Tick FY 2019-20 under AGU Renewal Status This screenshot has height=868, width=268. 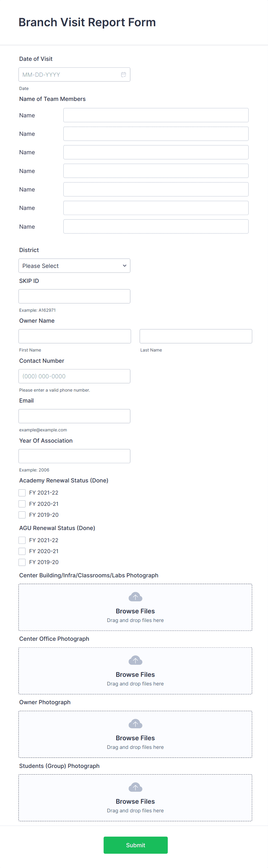click(22, 562)
